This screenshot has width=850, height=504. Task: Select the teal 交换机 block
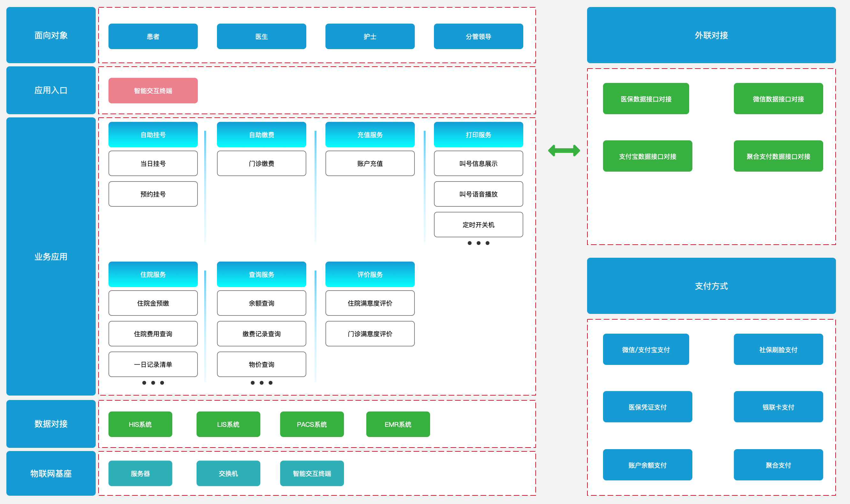click(x=228, y=473)
